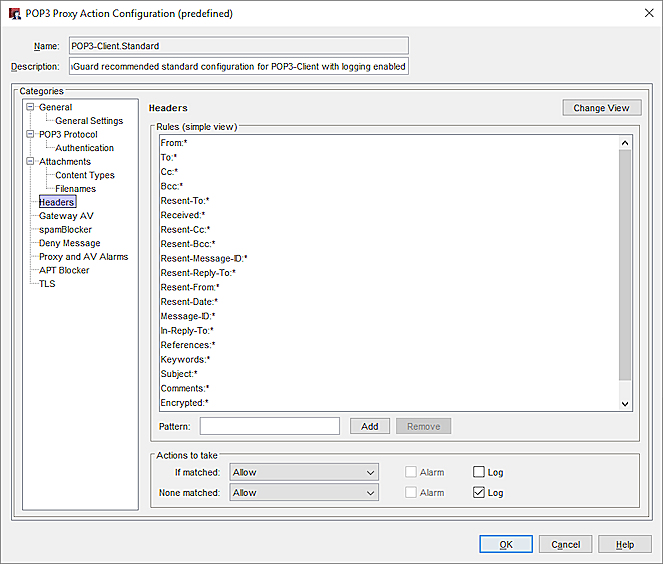Enable Alarm for If matched
The width and height of the screenshot is (663, 564).
point(411,472)
